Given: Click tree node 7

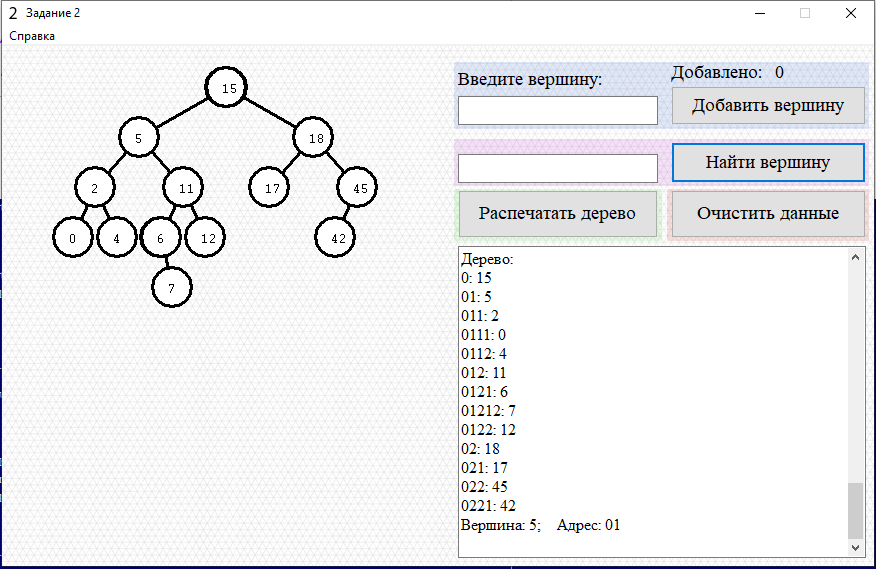Looking at the screenshot, I should (172, 287).
